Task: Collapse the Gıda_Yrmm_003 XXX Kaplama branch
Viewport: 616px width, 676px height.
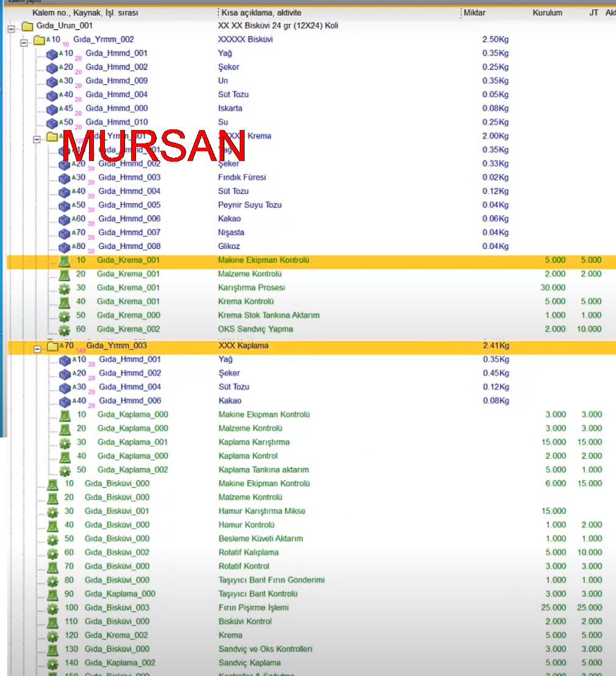Action: coord(37,348)
